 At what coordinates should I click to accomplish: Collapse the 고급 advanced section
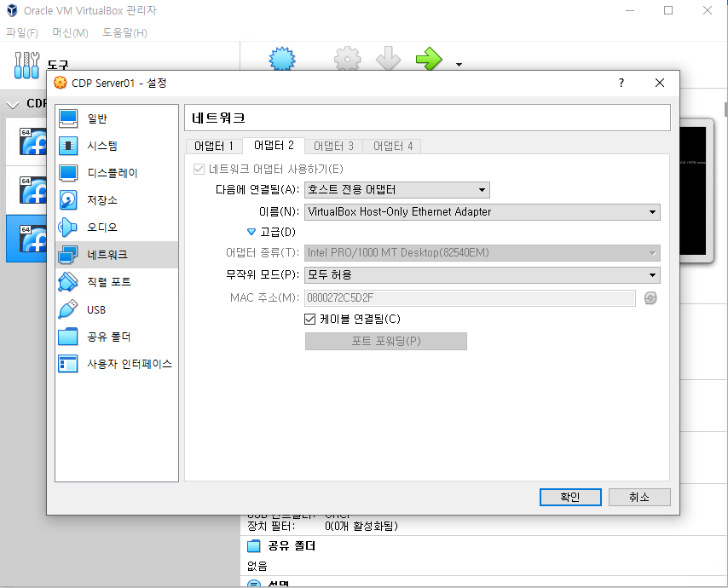(x=251, y=232)
